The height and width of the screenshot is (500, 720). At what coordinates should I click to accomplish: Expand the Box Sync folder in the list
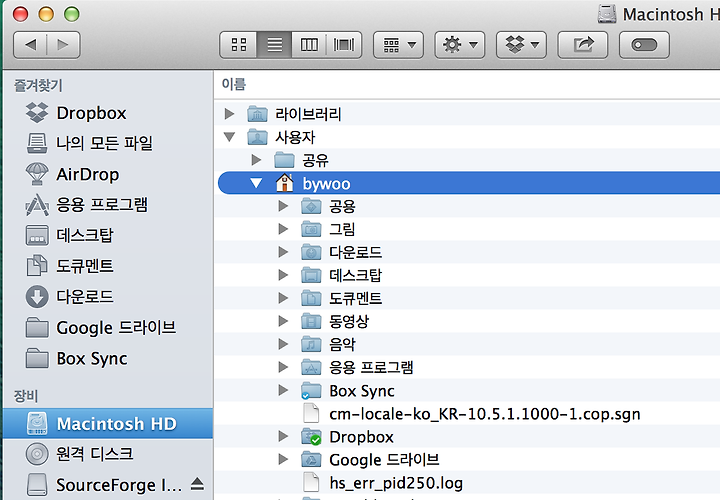coord(283,390)
